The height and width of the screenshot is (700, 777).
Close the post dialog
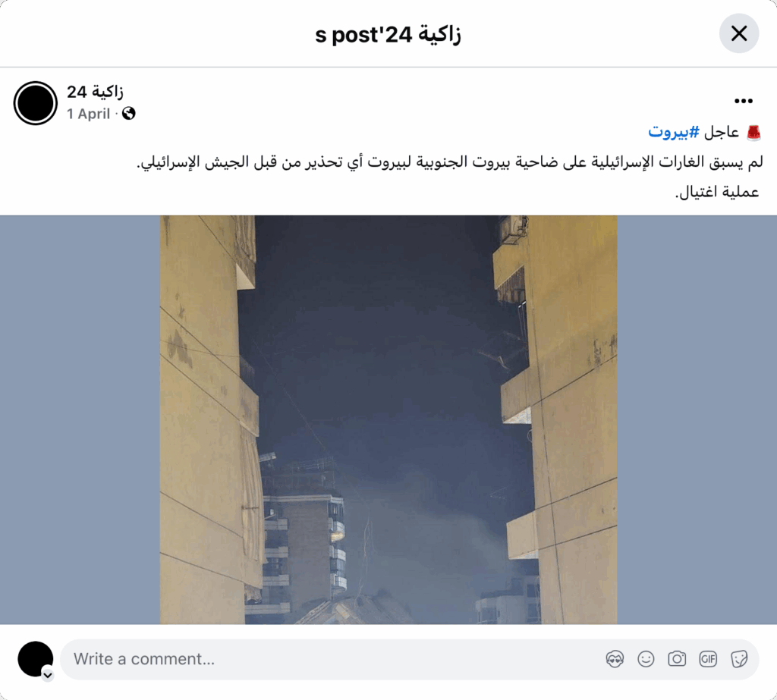point(739,33)
